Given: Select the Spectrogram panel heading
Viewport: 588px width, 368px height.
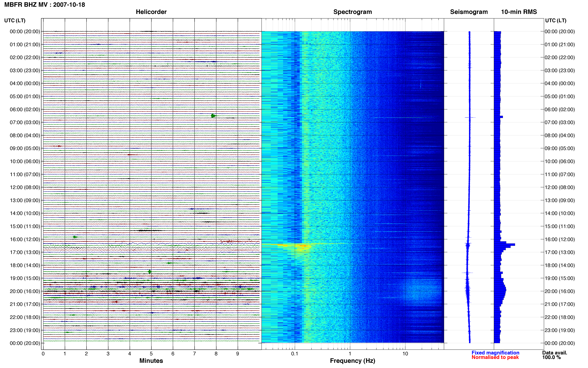Looking at the screenshot, I should [352, 12].
